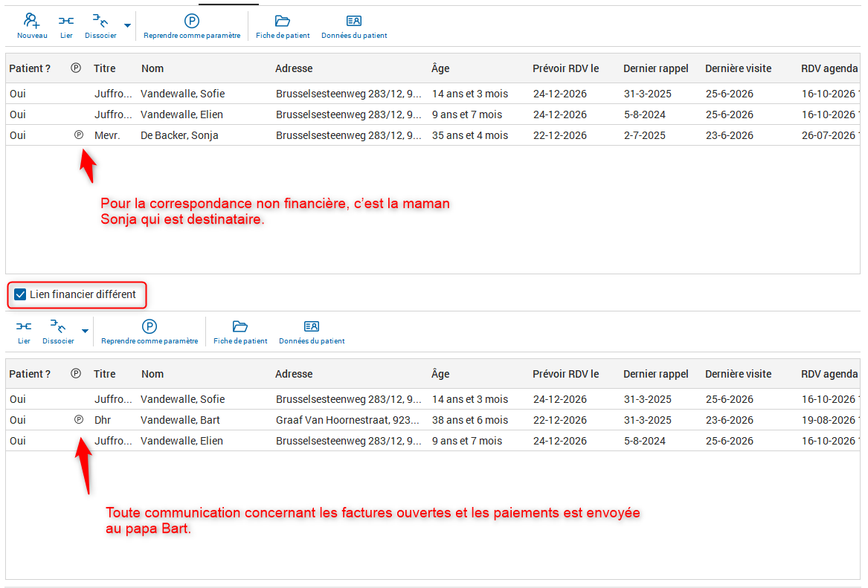Sort lower table by Dernier rappel column
The height and width of the screenshot is (588, 868).
tap(656, 374)
